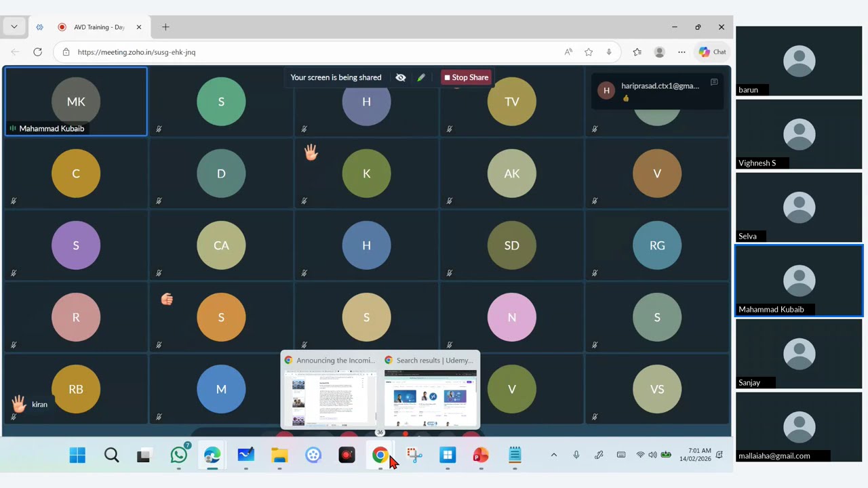Screen dimensions: 868x488
Task: Open the browser Favorites list
Action: [x=637, y=52]
